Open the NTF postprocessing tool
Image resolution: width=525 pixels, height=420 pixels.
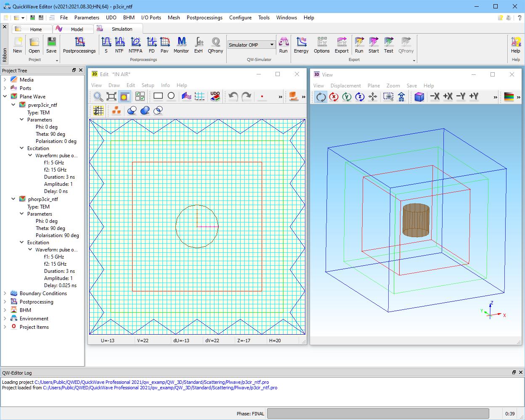(119, 45)
